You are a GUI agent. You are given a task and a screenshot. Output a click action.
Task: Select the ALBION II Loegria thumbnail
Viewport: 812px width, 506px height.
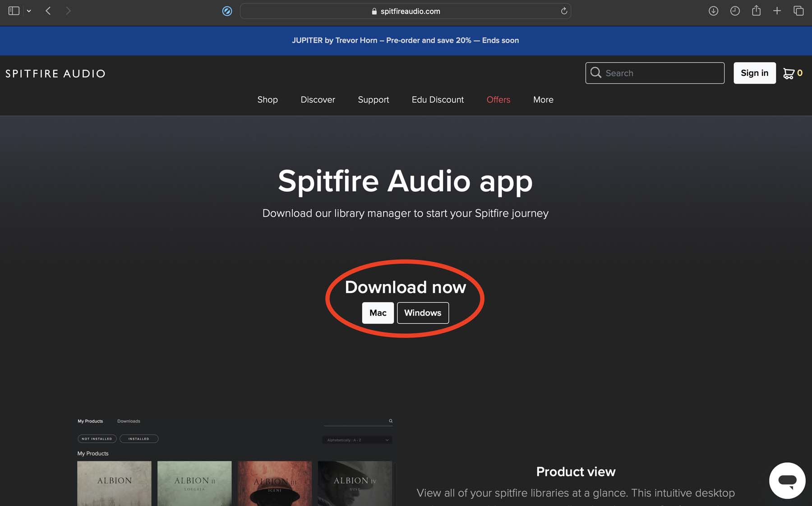point(194,483)
